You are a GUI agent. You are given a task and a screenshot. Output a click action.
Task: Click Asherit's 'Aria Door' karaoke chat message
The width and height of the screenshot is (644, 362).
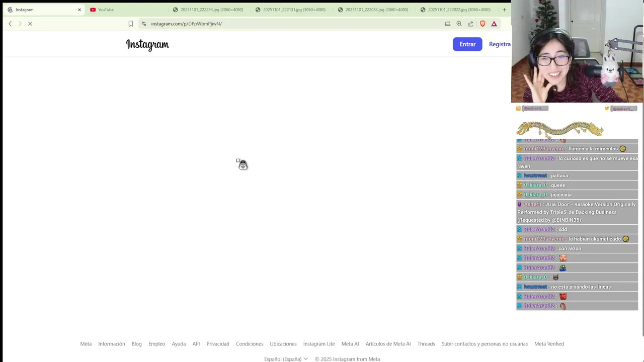click(x=577, y=212)
